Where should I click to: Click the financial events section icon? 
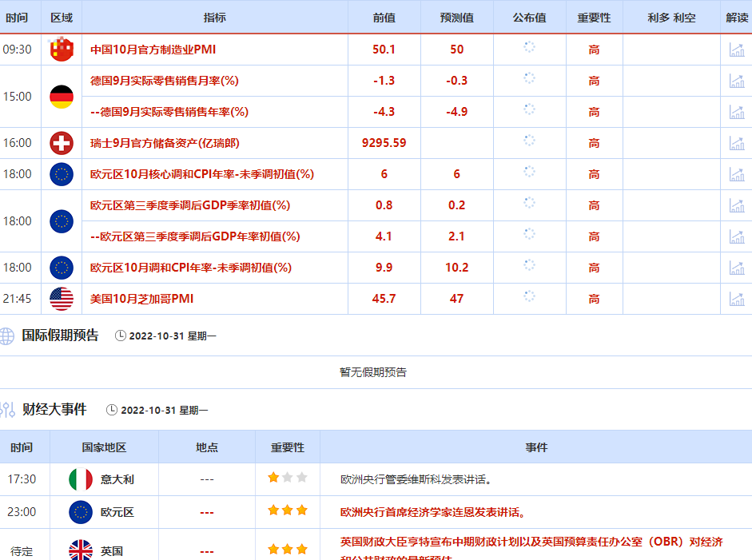(7, 410)
